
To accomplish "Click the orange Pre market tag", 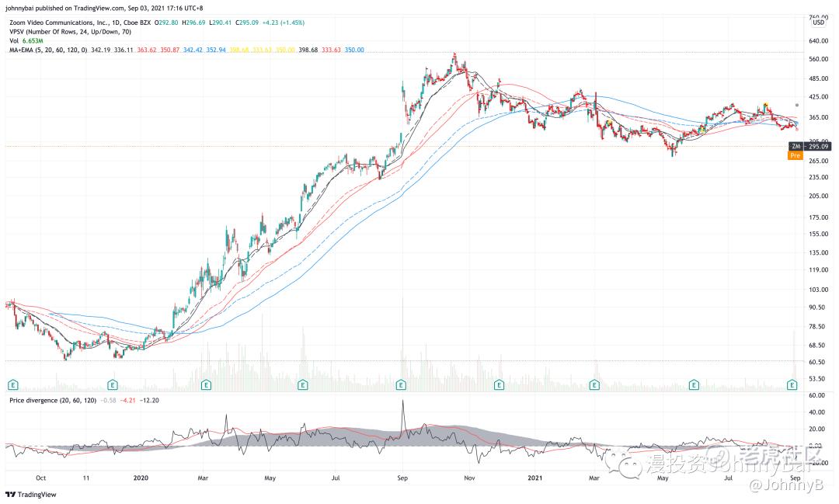I will click(x=795, y=155).
